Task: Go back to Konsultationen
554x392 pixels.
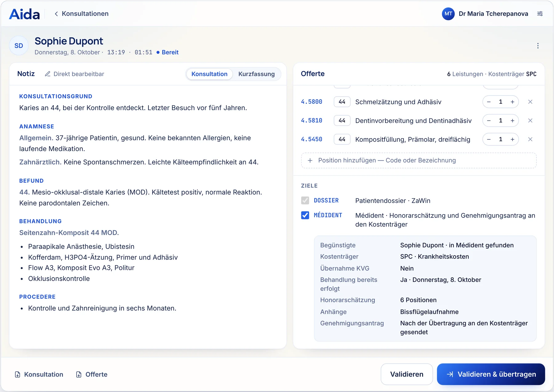Action: [82, 14]
